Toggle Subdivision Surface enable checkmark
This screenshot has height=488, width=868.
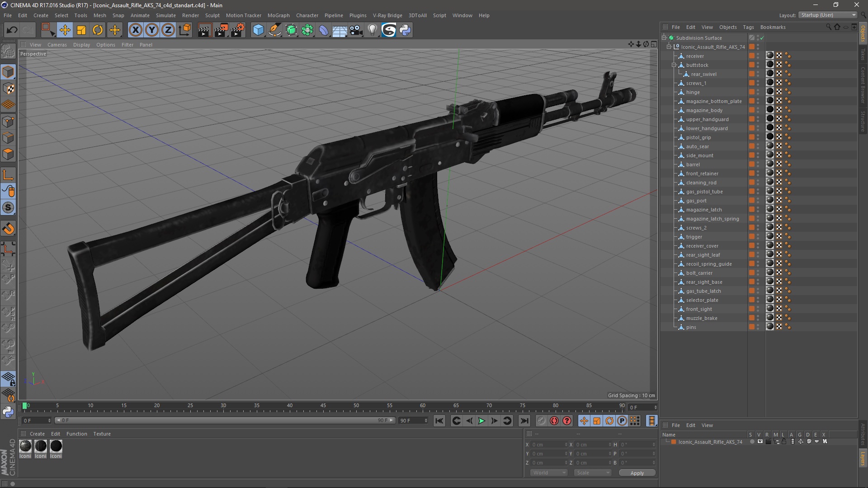pos(762,38)
